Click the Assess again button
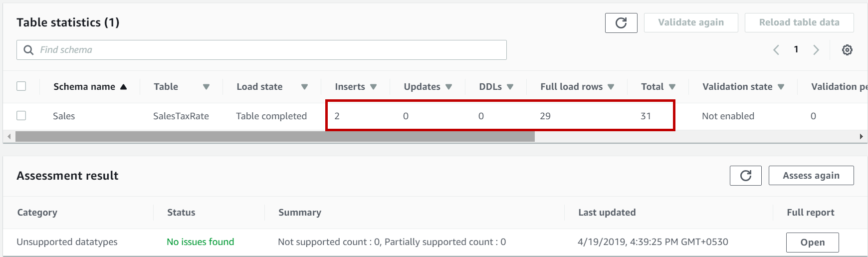The height and width of the screenshot is (257, 868). (811, 176)
